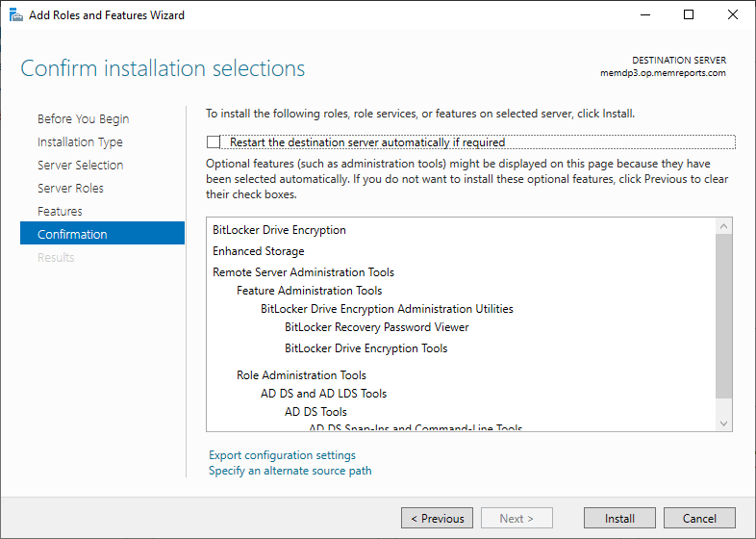This screenshot has height=539, width=756.
Task: Click the wizard app icon in title bar
Action: [16, 15]
